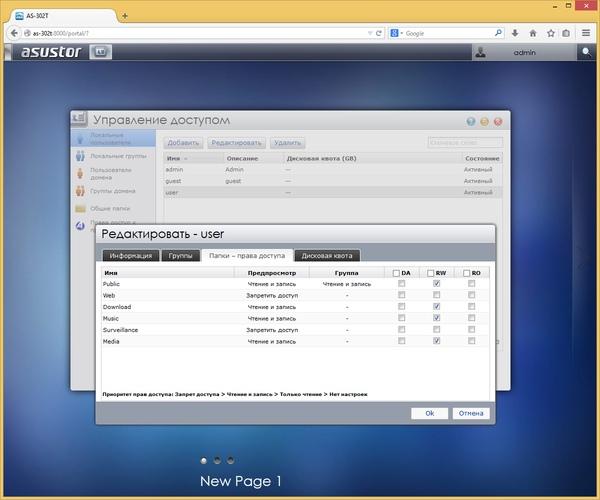This screenshot has width=600, height=500.
Task: Select Локальные пользователи in sidebar
Action: click(113, 138)
